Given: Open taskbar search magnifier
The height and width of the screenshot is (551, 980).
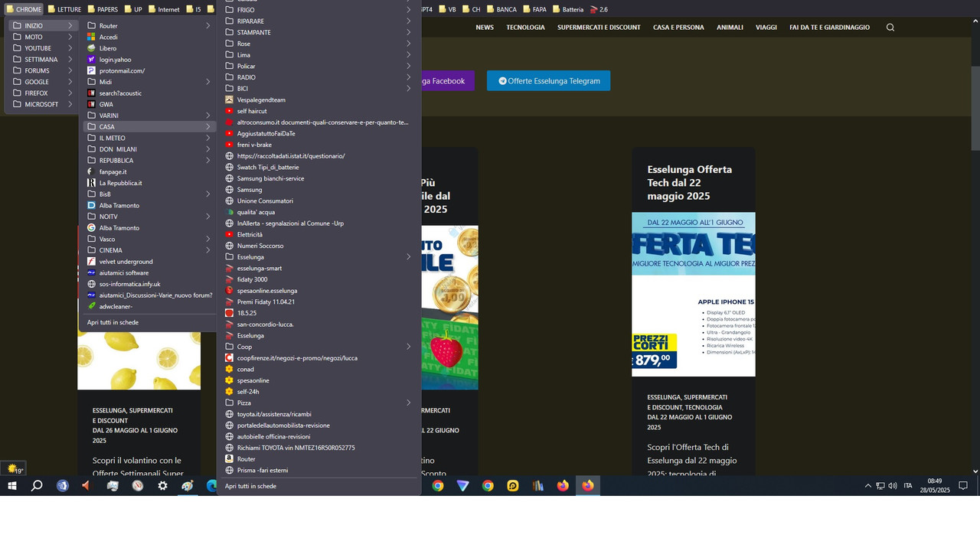Looking at the screenshot, I should pyautogui.click(x=37, y=486).
